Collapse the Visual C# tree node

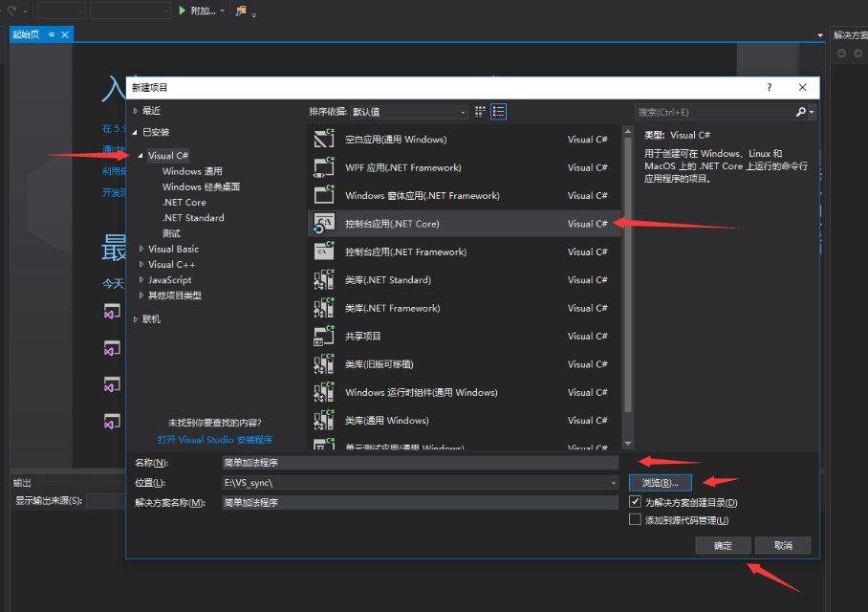click(141, 156)
